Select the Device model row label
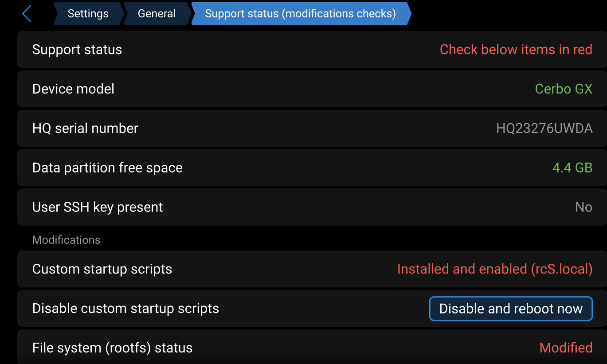 click(73, 89)
